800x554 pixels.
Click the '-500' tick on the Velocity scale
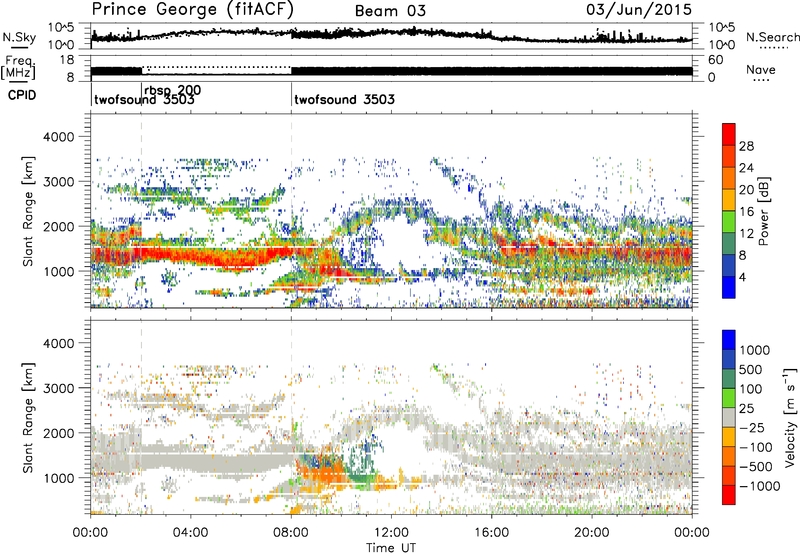[x=755, y=467]
